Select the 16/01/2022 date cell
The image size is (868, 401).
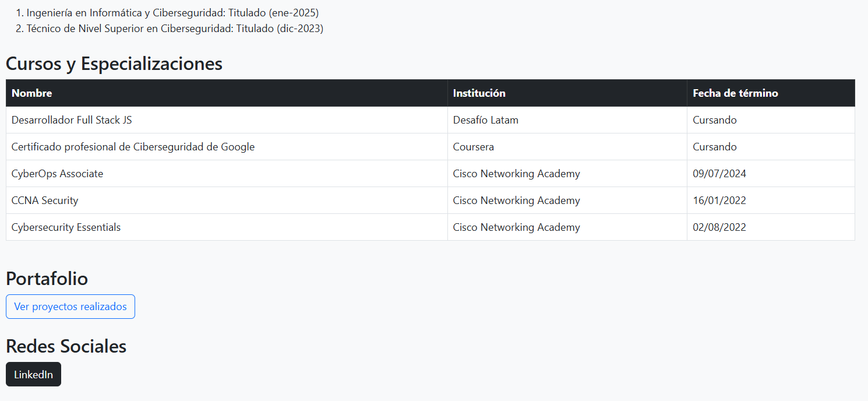[719, 200]
